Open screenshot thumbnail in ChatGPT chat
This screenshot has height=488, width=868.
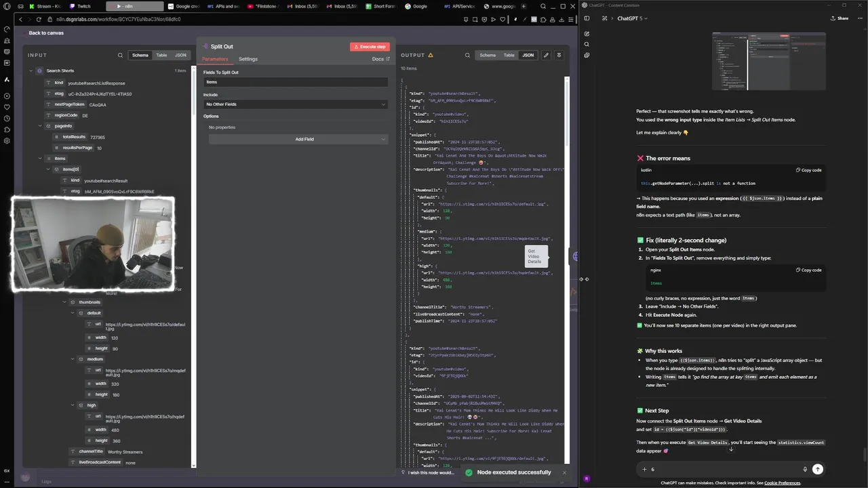coord(769,61)
